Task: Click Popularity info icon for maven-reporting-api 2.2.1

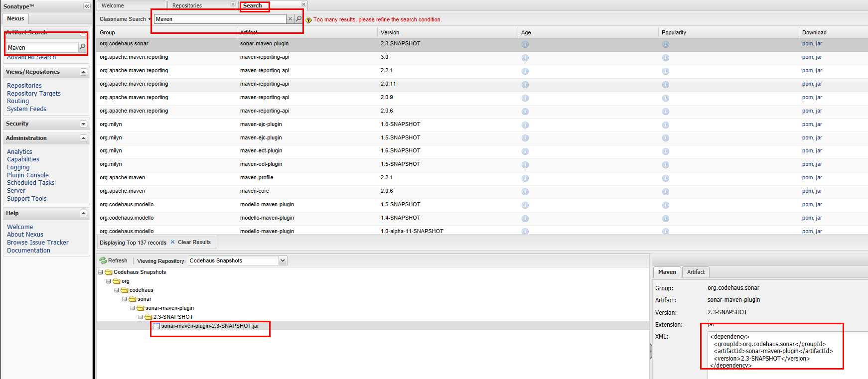Action: point(665,71)
